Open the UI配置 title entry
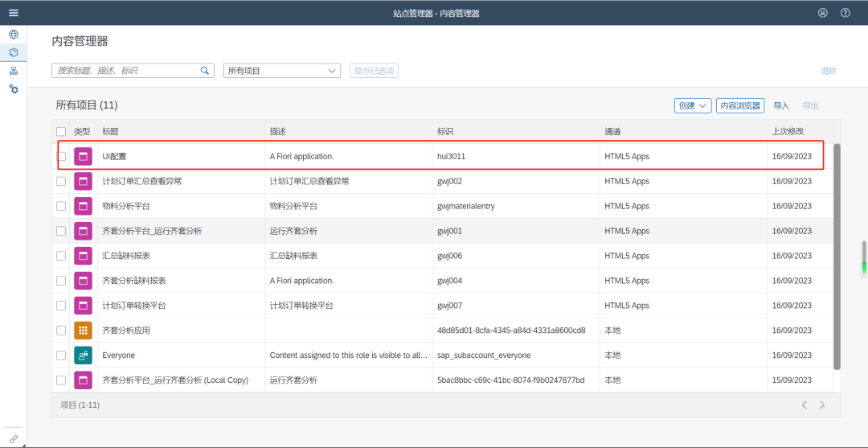The image size is (868, 448). (x=115, y=157)
